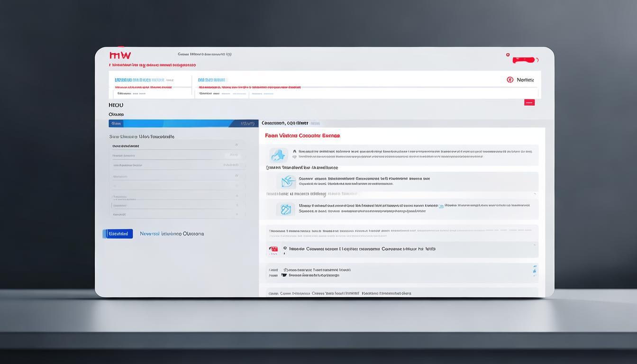Expand the first bold row in left list
Viewport: 637px width, 364px height.
[178, 146]
